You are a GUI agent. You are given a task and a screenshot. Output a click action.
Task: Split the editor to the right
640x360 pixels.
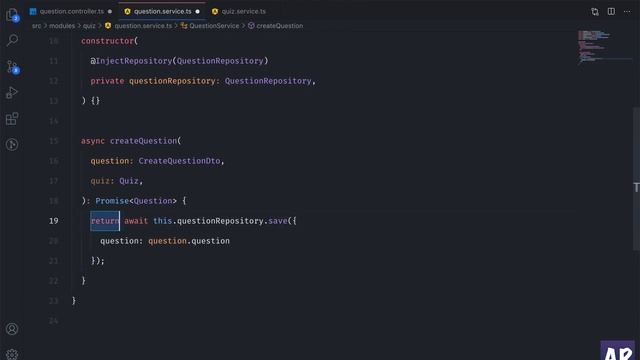coord(611,11)
